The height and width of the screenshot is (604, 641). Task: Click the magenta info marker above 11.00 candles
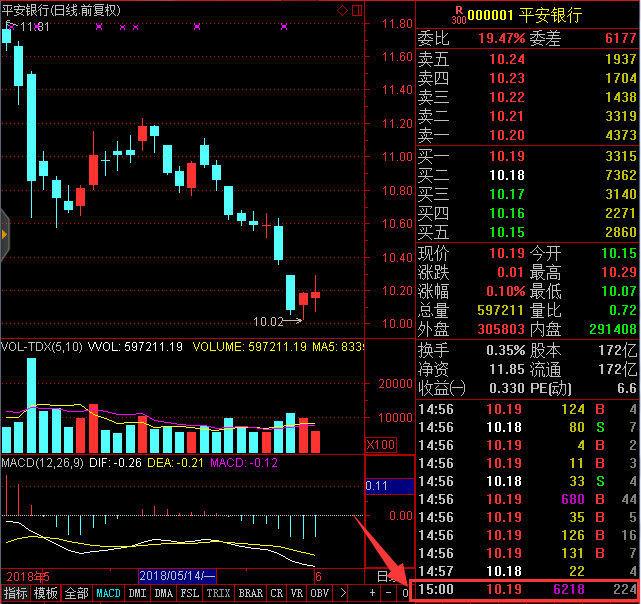click(197, 27)
